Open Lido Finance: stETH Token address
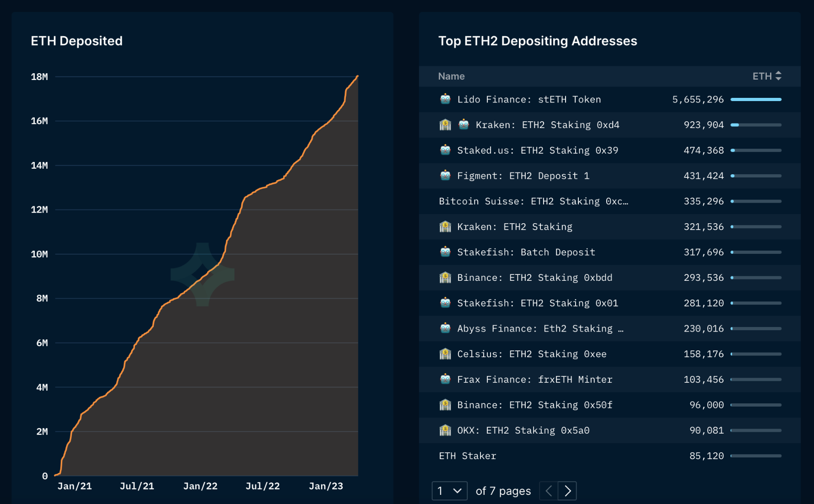Viewport: 814px width, 504px height. coord(529,99)
